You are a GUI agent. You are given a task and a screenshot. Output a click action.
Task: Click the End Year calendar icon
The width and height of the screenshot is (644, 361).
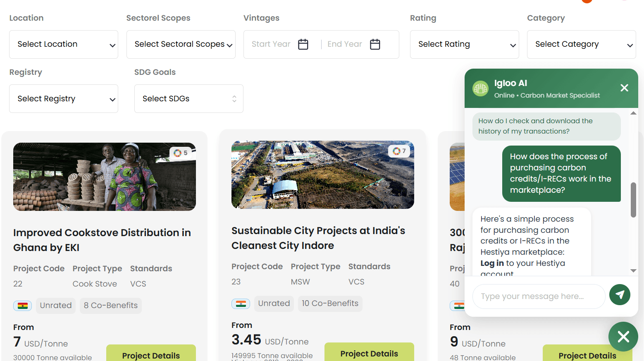pyautogui.click(x=375, y=44)
